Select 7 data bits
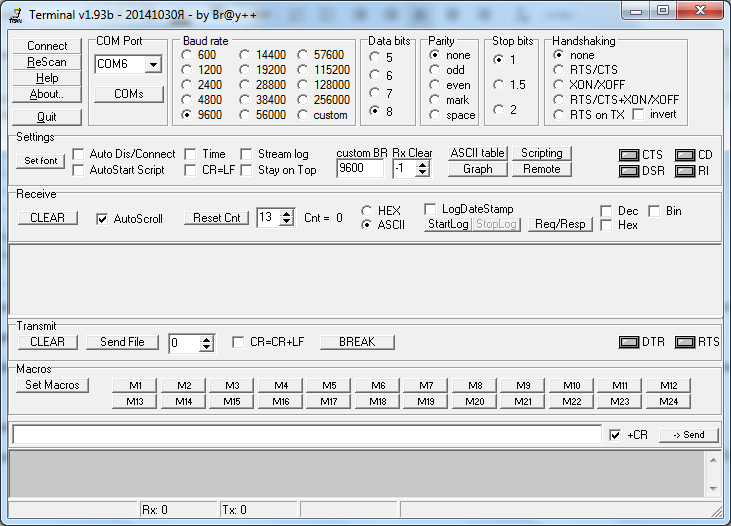 pyautogui.click(x=374, y=93)
